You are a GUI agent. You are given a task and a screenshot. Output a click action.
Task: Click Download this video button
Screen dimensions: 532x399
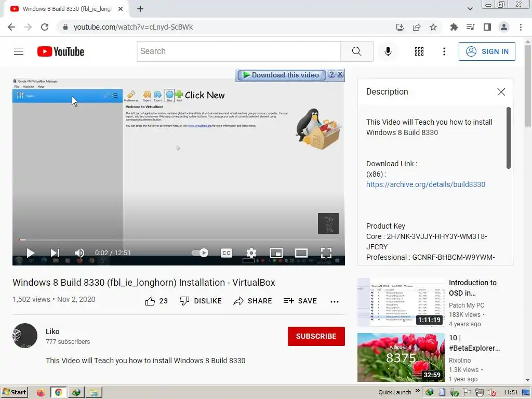pyautogui.click(x=282, y=75)
